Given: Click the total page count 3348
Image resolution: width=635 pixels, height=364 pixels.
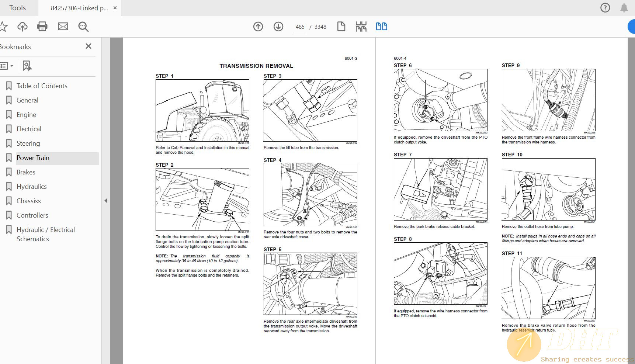Looking at the screenshot, I should coord(320,27).
